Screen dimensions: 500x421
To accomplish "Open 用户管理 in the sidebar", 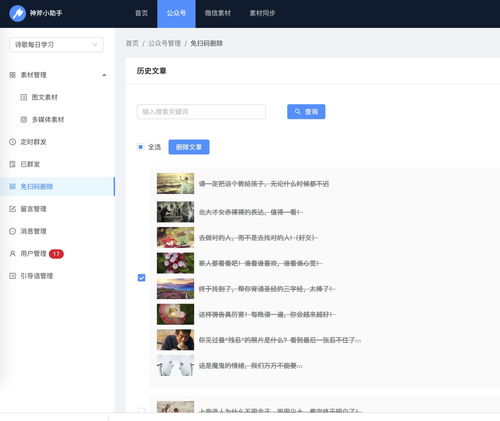I will pyautogui.click(x=33, y=253).
